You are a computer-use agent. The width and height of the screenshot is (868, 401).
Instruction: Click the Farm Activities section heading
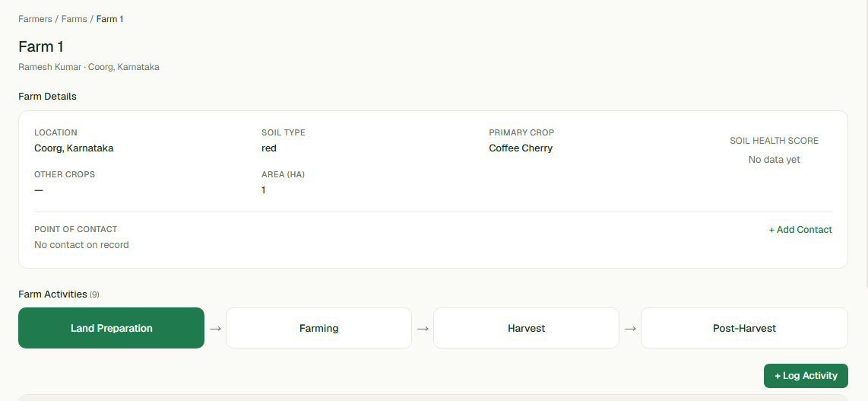point(52,294)
